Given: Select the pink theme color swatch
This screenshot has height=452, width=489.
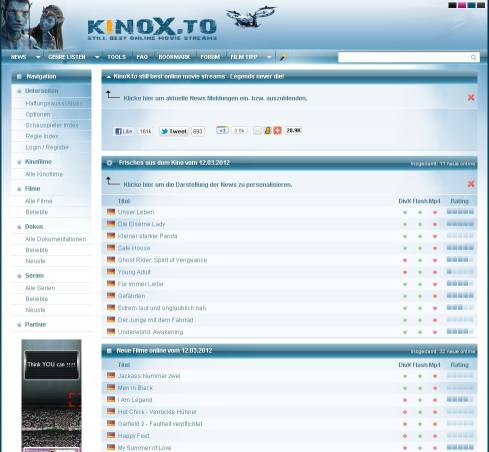Looking at the screenshot, I should coord(462,5).
